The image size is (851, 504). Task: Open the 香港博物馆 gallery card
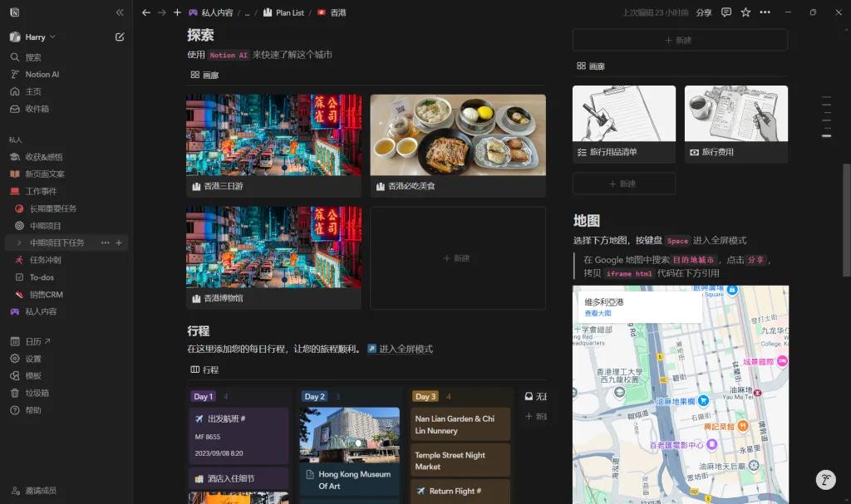click(x=273, y=257)
